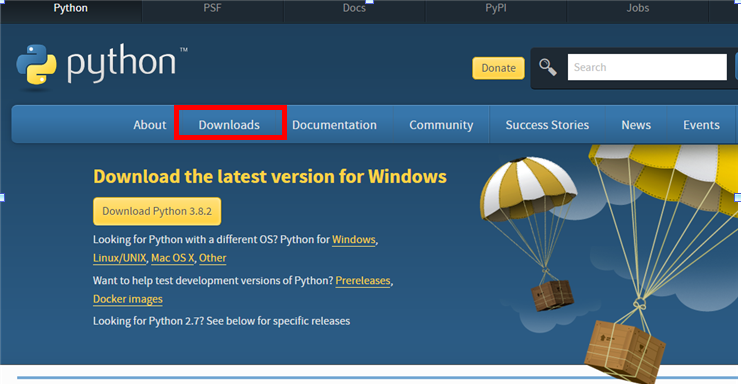This screenshot has width=741, height=384.
Task: Open the Documentation menu
Action: pyautogui.click(x=334, y=125)
